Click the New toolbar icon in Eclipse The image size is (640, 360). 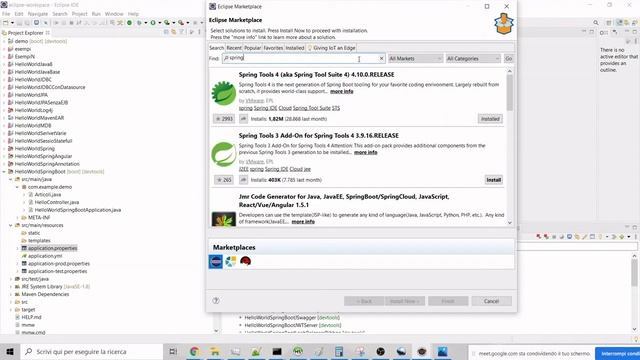point(6,23)
